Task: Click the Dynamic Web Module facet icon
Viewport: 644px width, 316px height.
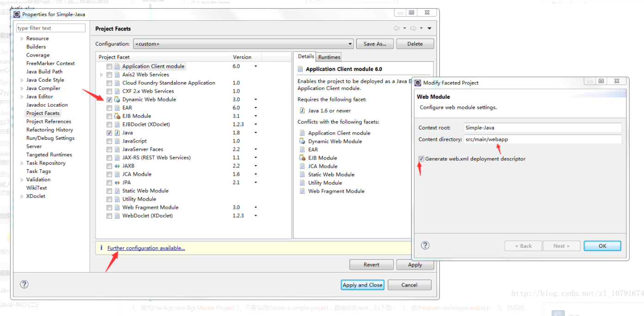Action: click(116, 99)
